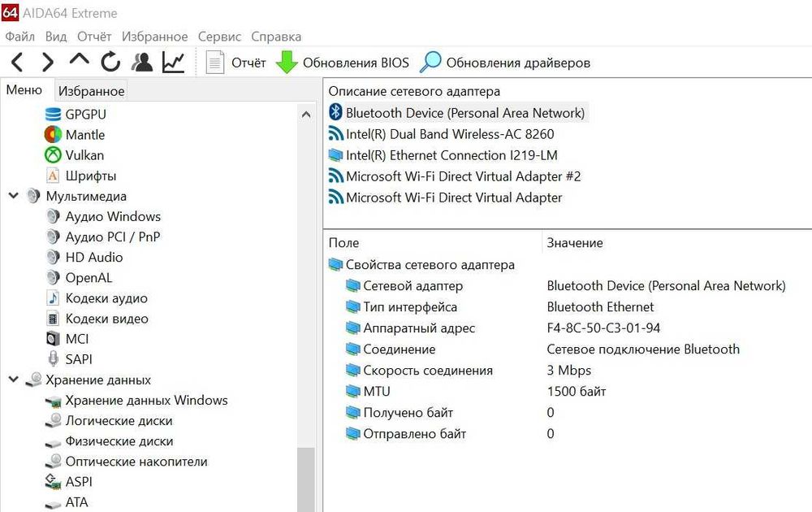
Task: Click Intel Dual Band Wireless Wi-Fi icon
Action: (x=335, y=134)
